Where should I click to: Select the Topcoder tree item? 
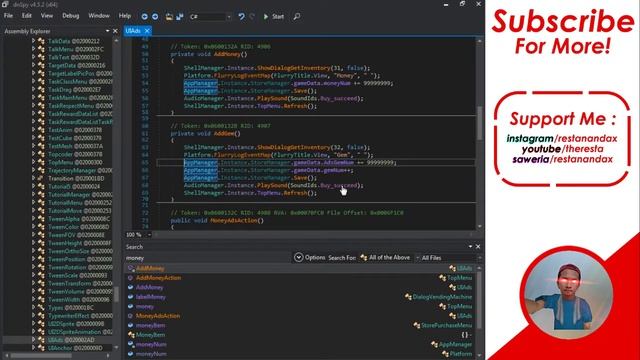(x=75, y=154)
